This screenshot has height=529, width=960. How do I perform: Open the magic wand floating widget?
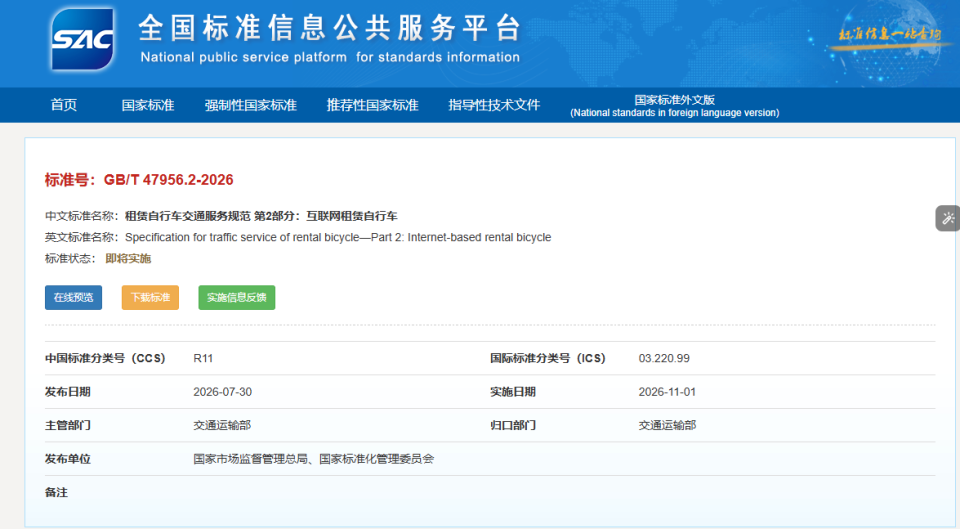948,218
